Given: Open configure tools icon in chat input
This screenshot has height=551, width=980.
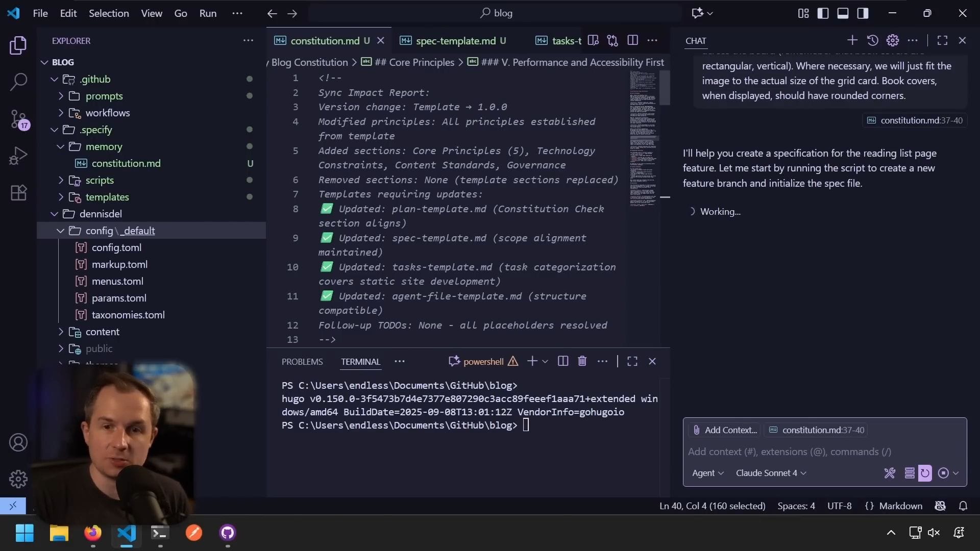Looking at the screenshot, I should coord(889,473).
